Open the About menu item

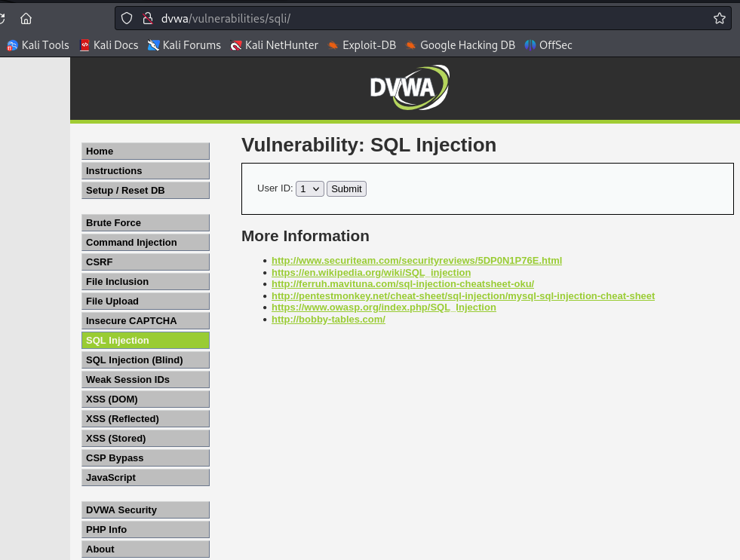tap(146, 549)
